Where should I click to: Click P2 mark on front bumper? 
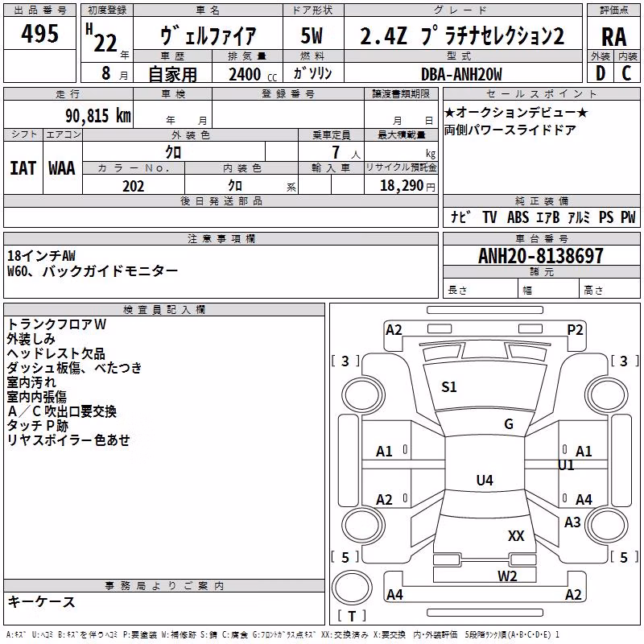click(575, 330)
